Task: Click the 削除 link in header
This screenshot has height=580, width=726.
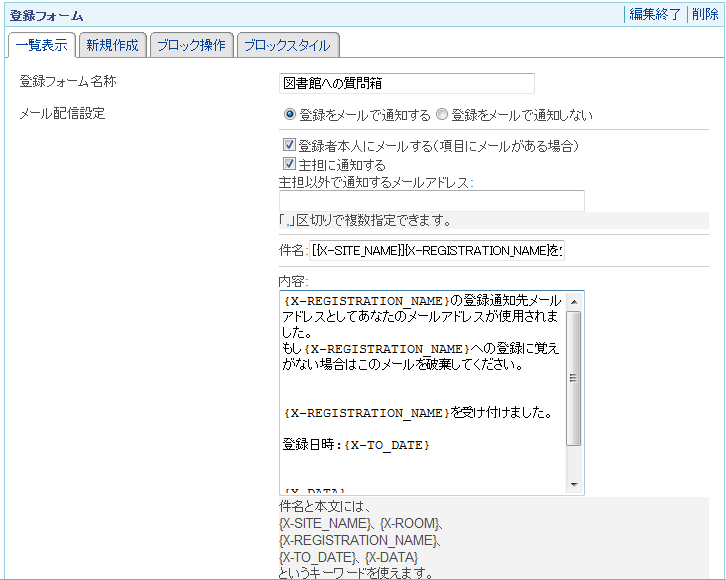Action: pyautogui.click(x=704, y=14)
